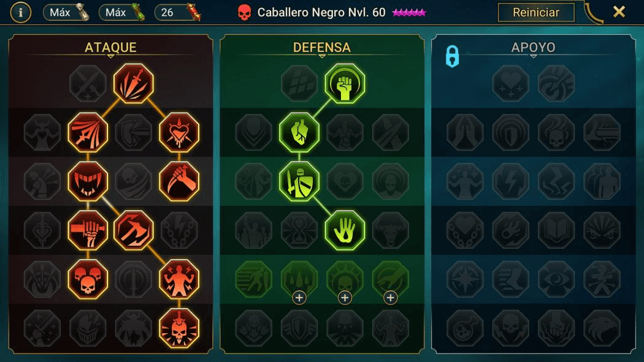
Task: Select the flaming skull bottom attack mastery
Action: (x=179, y=328)
